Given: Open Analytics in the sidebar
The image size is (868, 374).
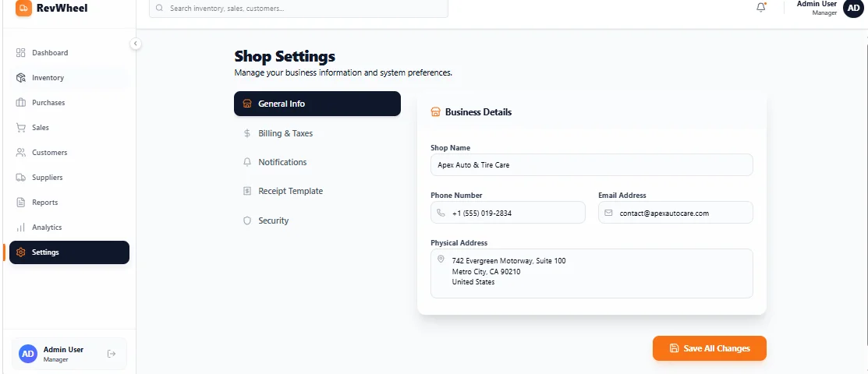Looking at the screenshot, I should [x=69, y=228].
